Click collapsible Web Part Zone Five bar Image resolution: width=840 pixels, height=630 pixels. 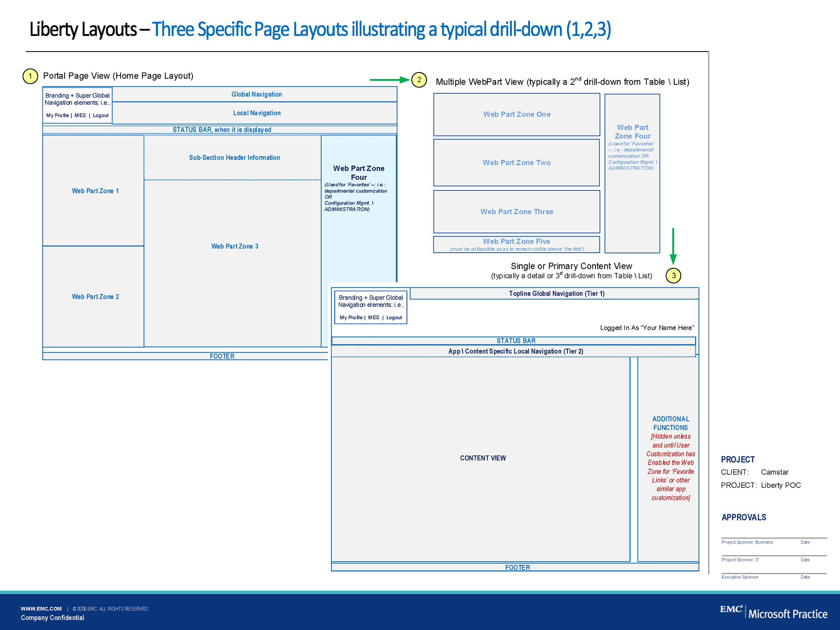[516, 244]
